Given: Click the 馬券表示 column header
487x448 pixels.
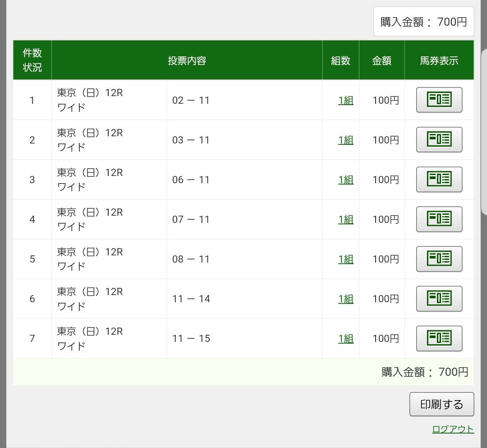Looking at the screenshot, I should [x=439, y=60].
